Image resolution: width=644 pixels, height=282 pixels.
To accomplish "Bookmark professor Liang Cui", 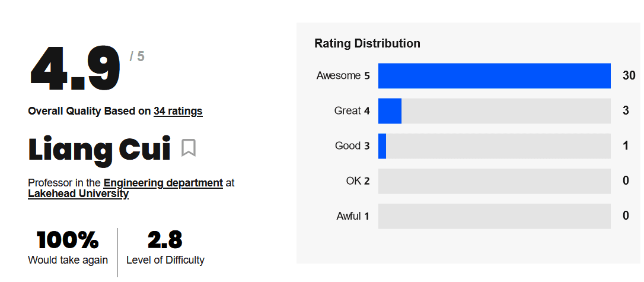I will pos(189,148).
